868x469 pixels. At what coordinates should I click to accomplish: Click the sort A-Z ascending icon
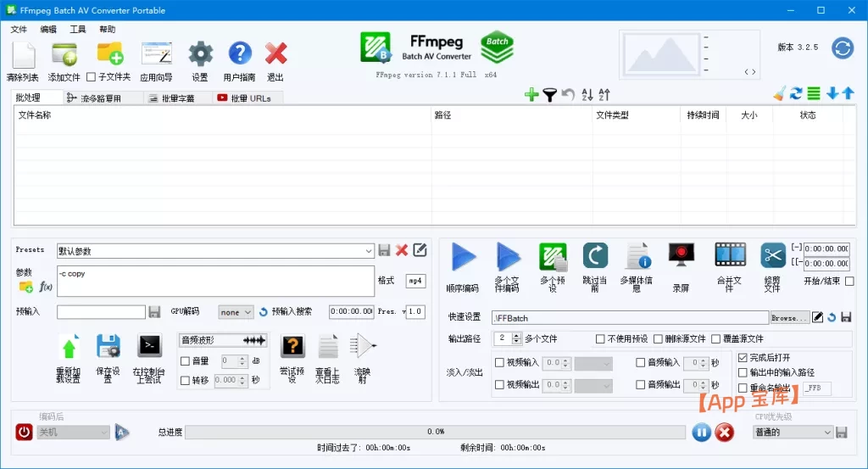(587, 95)
